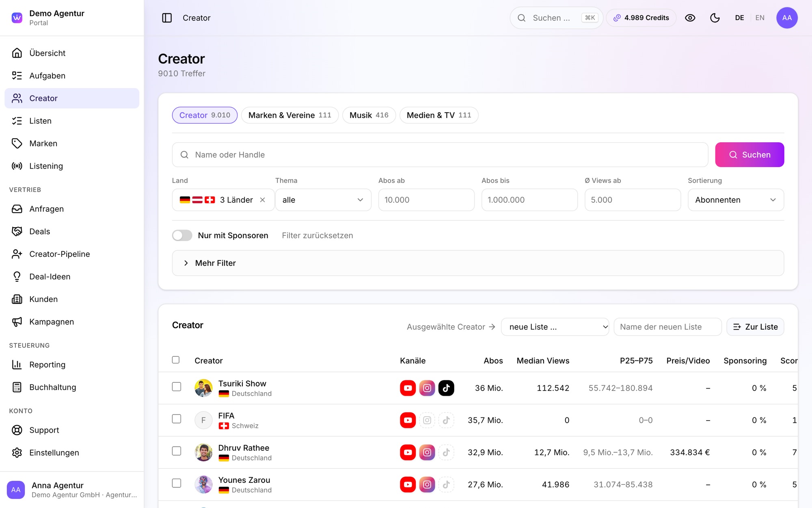Open Younes Zarou's YouTube icon

click(408, 484)
